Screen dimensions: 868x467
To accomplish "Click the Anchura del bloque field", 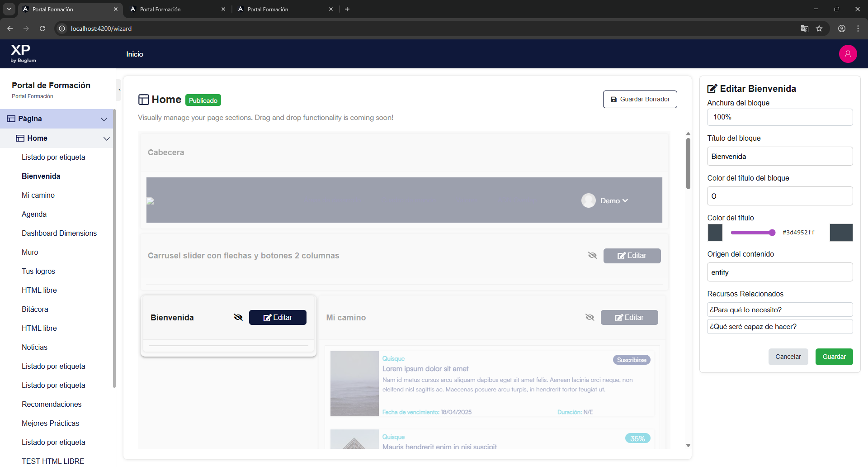I will pyautogui.click(x=780, y=117).
